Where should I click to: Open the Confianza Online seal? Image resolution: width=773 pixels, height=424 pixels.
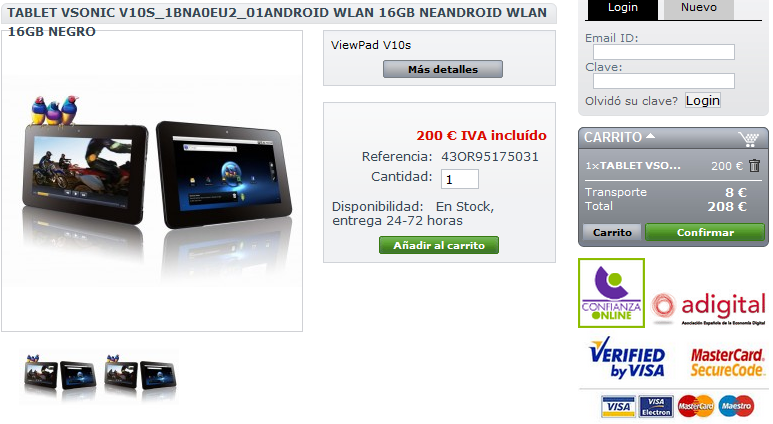(x=611, y=293)
